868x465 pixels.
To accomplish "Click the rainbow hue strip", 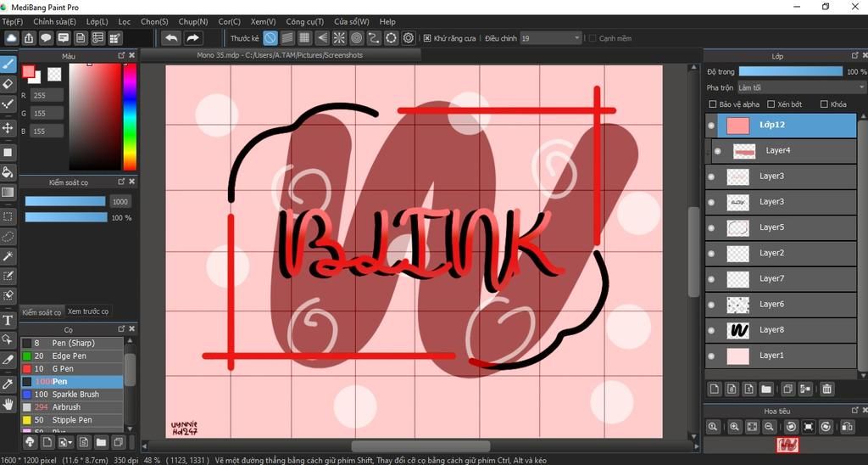I will click(x=130, y=116).
